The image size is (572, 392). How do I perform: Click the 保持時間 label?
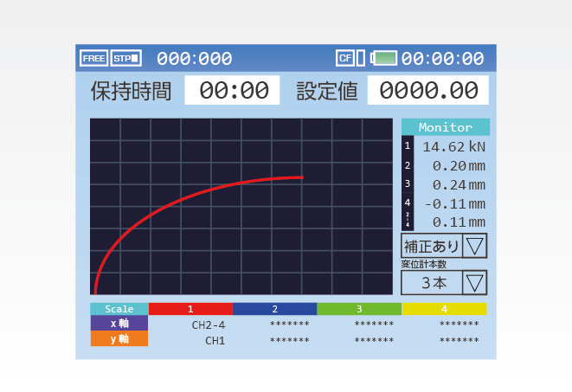click(x=131, y=91)
